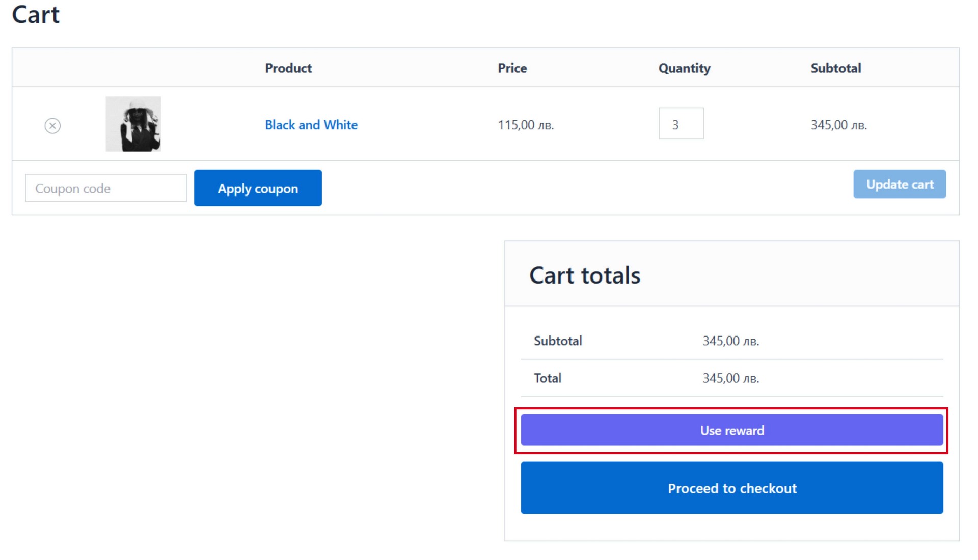Click the Subtotal column header in table
Screen dimensions: 978x560
pyautogui.click(x=835, y=68)
